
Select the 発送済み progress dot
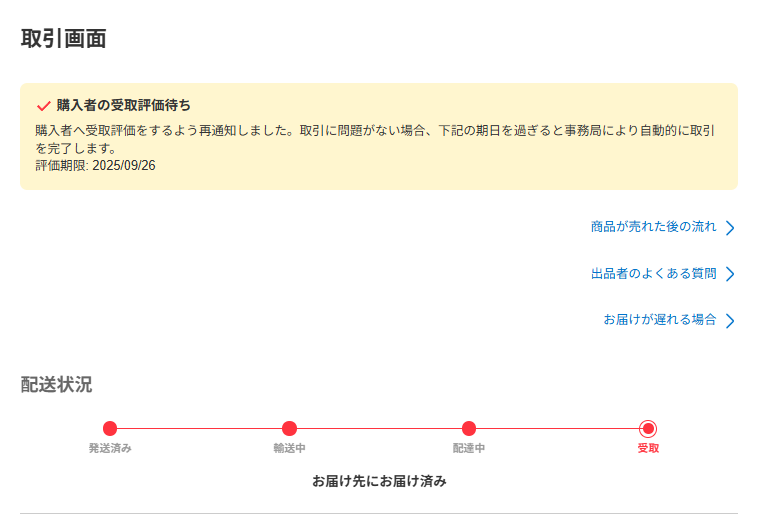click(110, 428)
